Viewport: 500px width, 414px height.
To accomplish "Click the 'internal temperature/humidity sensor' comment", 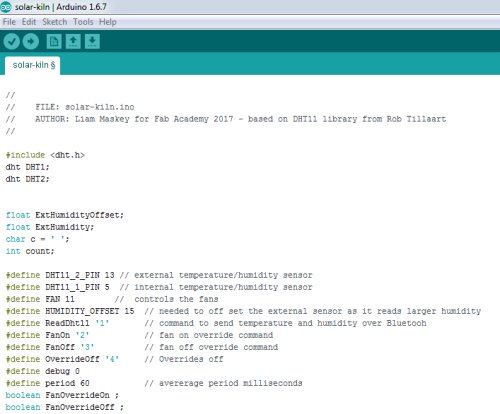I will pyautogui.click(x=223, y=287).
